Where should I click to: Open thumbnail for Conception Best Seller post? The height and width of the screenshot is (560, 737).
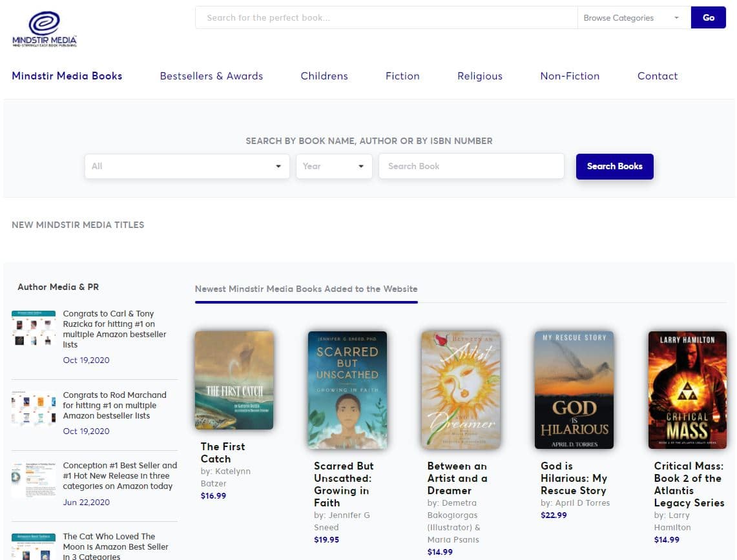coord(34,479)
